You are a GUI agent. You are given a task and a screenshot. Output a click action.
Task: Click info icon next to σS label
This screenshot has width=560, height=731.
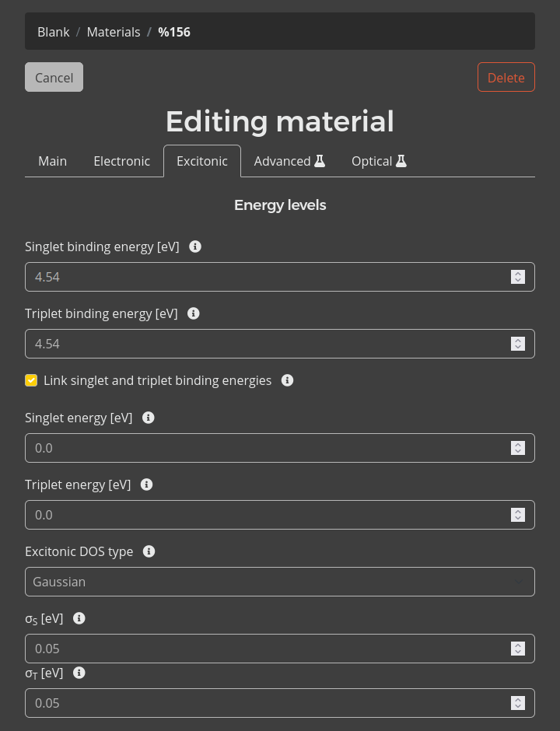(x=79, y=618)
